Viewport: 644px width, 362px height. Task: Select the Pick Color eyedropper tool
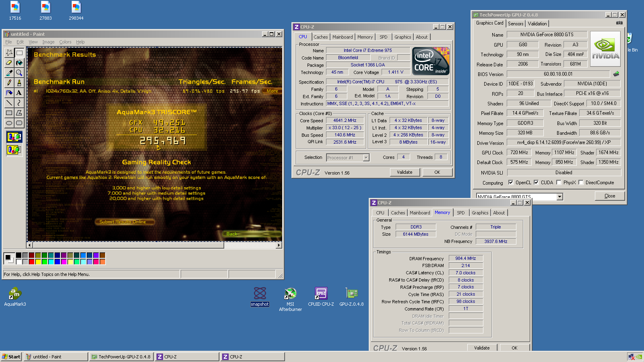coord(9,73)
